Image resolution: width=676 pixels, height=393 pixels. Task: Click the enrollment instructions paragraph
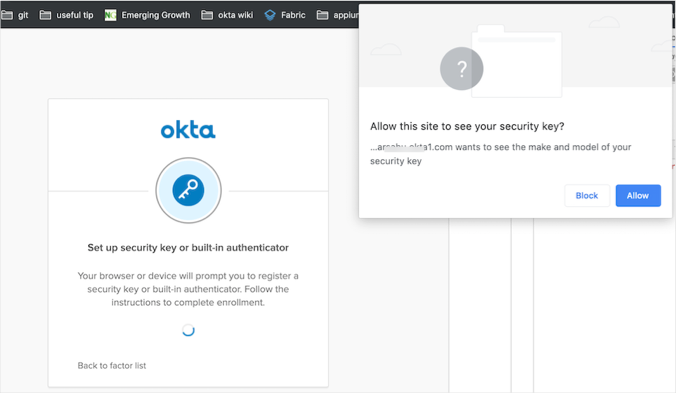[x=188, y=289]
